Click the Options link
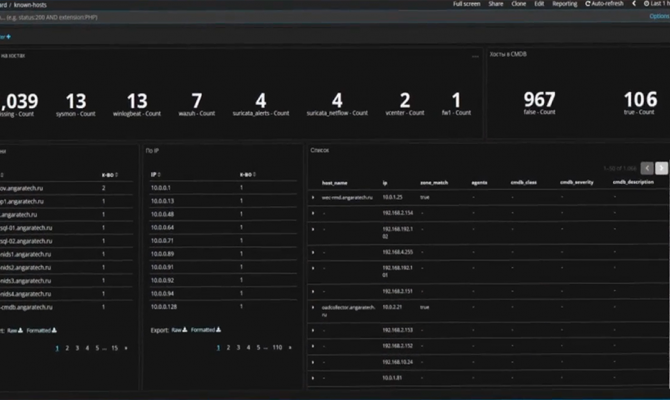 658,16
